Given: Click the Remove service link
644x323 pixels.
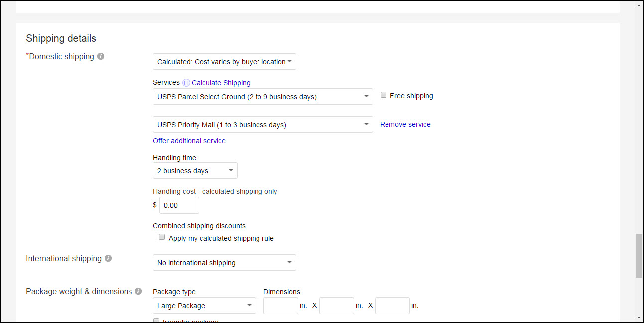Looking at the screenshot, I should click(x=405, y=124).
